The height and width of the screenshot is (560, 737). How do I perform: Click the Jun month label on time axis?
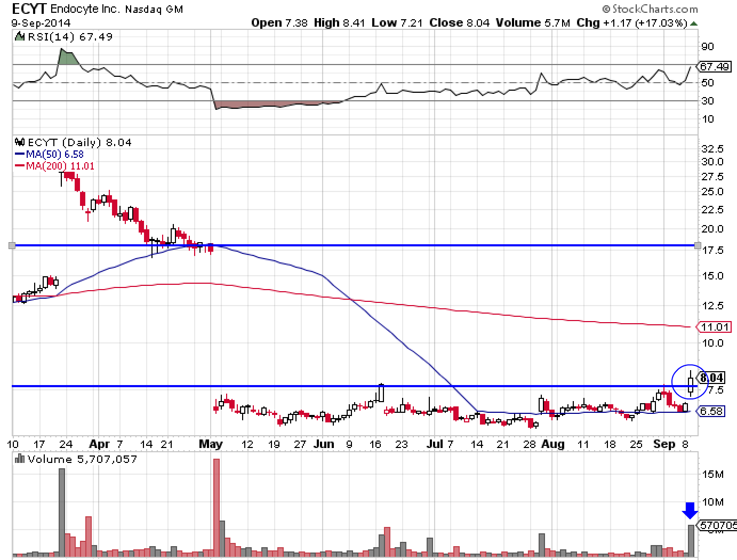coord(324,444)
